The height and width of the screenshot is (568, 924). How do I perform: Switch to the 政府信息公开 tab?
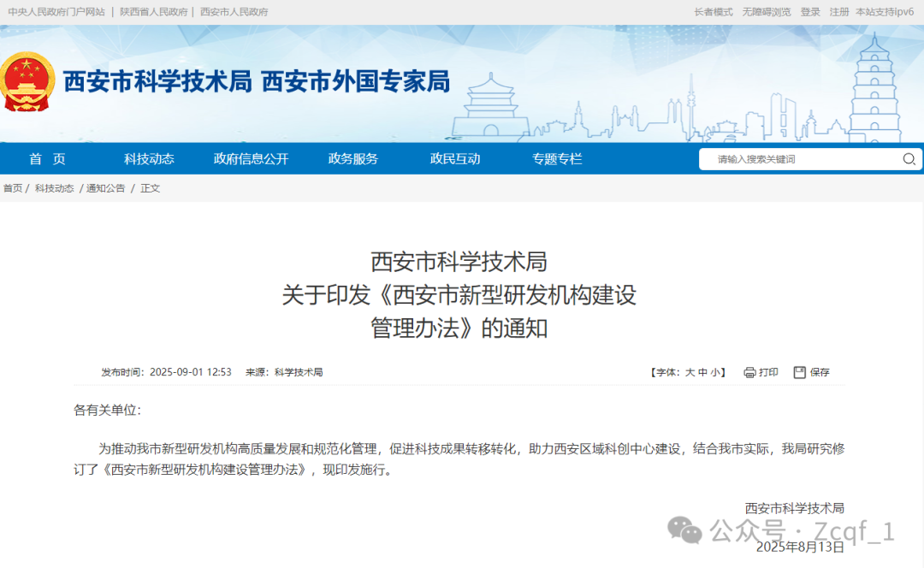point(250,159)
